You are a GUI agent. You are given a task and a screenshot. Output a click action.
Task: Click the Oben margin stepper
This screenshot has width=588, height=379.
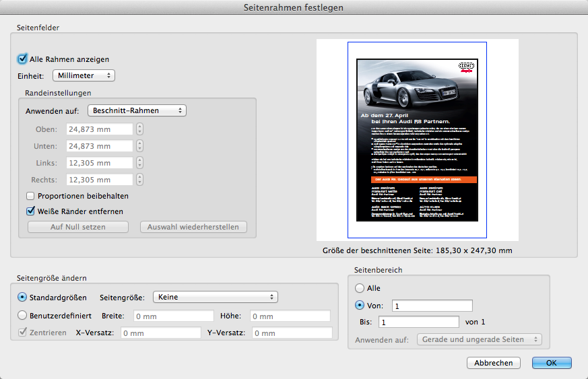(139, 129)
